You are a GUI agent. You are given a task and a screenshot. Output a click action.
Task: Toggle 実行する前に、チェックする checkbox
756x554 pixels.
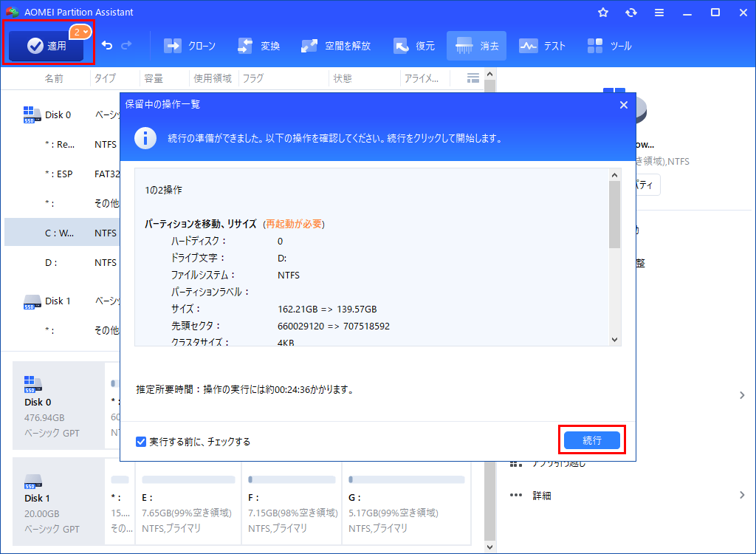tap(141, 442)
